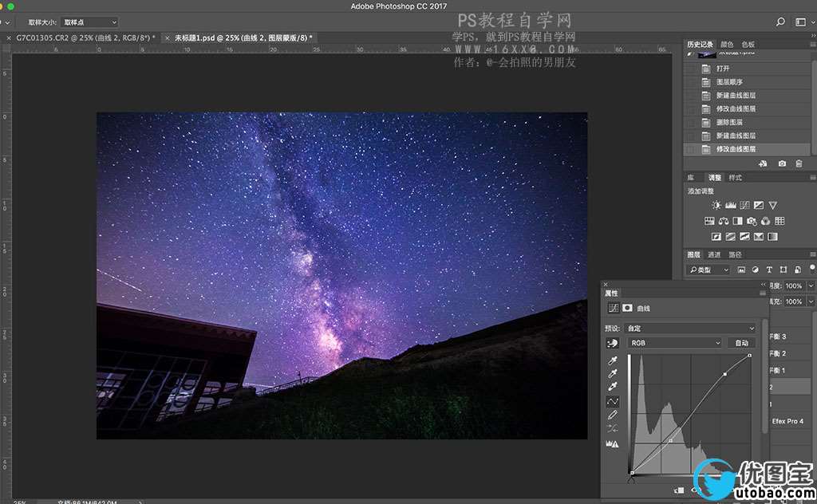Select the on-image targeted adjustment hand tool
The image size is (817, 504).
point(613,342)
